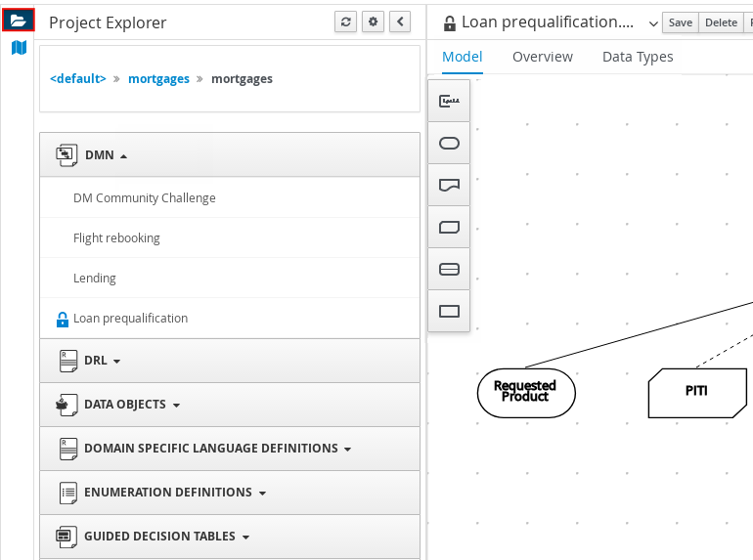Click the Save button
The image size is (753, 560).
(680, 22)
